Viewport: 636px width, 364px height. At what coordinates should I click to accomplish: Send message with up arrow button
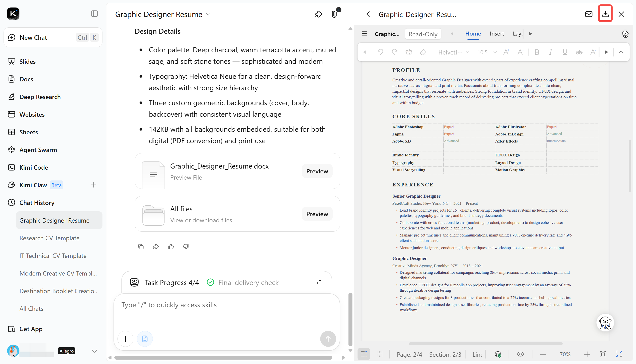click(x=328, y=339)
